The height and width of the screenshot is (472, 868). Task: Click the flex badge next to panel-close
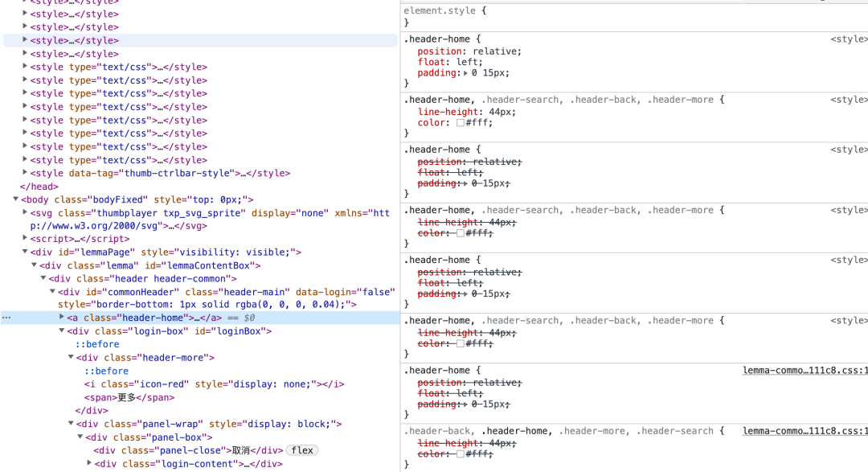302,450
